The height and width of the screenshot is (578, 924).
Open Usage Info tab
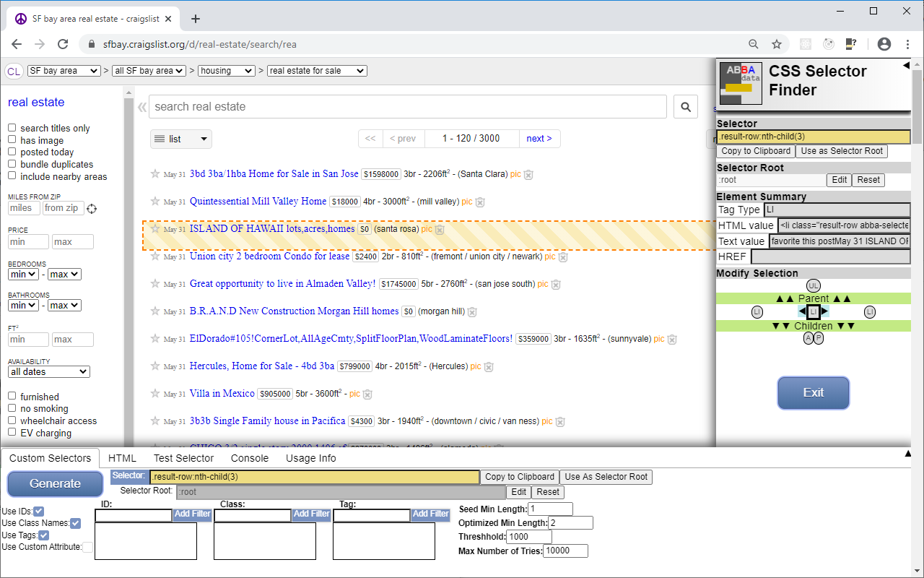(311, 458)
